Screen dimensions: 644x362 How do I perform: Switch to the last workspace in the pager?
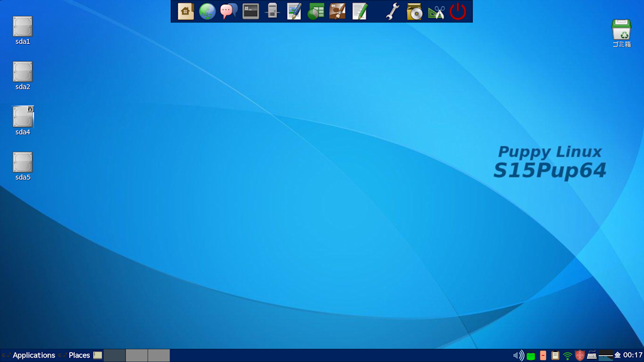click(x=159, y=356)
